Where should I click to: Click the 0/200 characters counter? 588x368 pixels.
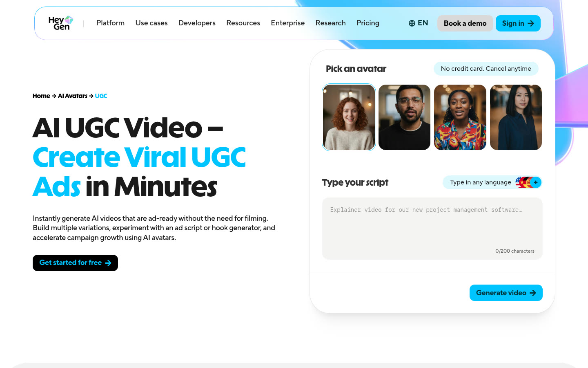(514, 251)
